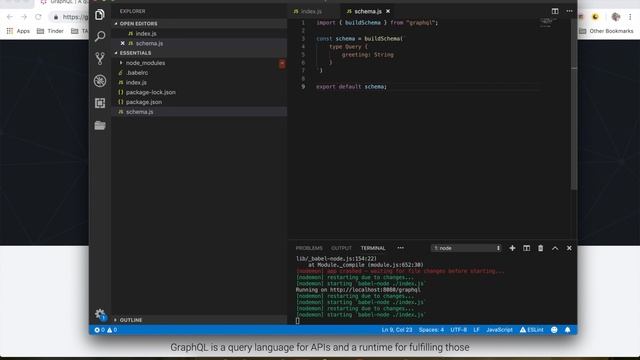Change indentation via Spaces: 4
640x360 pixels.
[431, 330]
